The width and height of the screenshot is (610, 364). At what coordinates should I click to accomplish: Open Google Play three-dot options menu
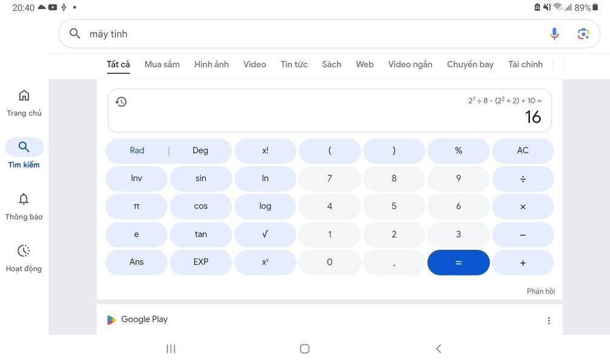coord(549,320)
